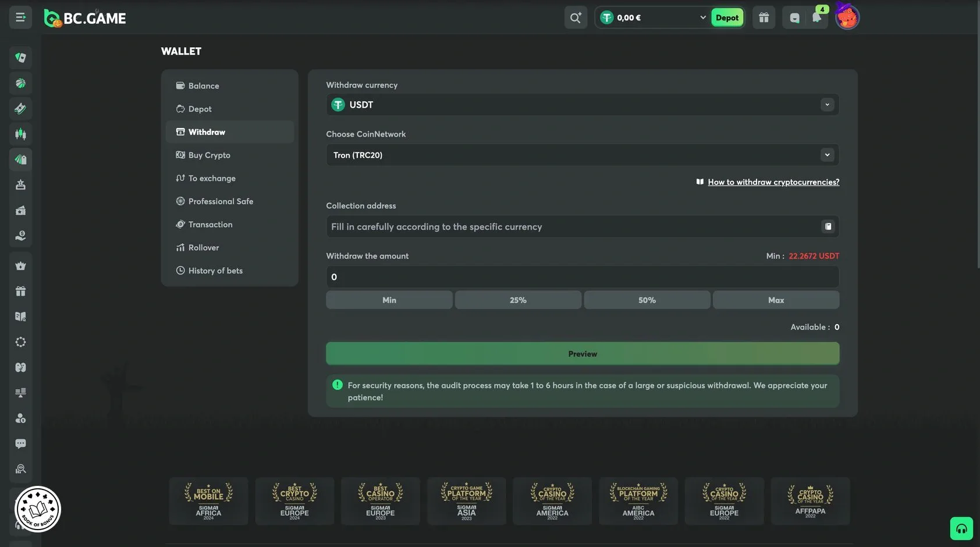Open the sports basketball sidebar icon
Image resolution: width=980 pixels, height=547 pixels.
pyautogui.click(x=20, y=83)
